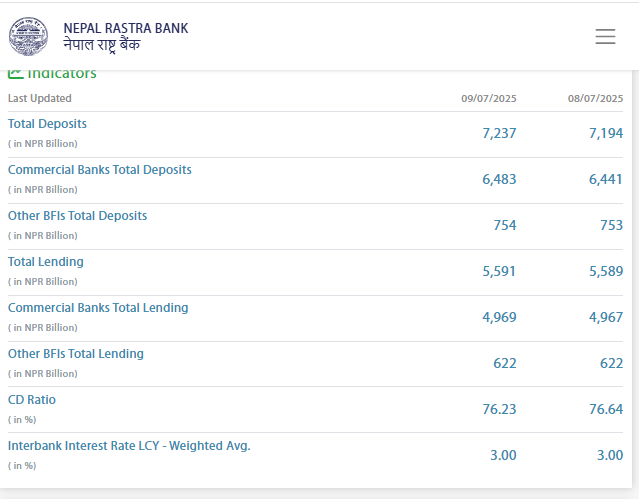Open Commercial Banks Total Deposits link
The image size is (639, 499).
(x=99, y=170)
